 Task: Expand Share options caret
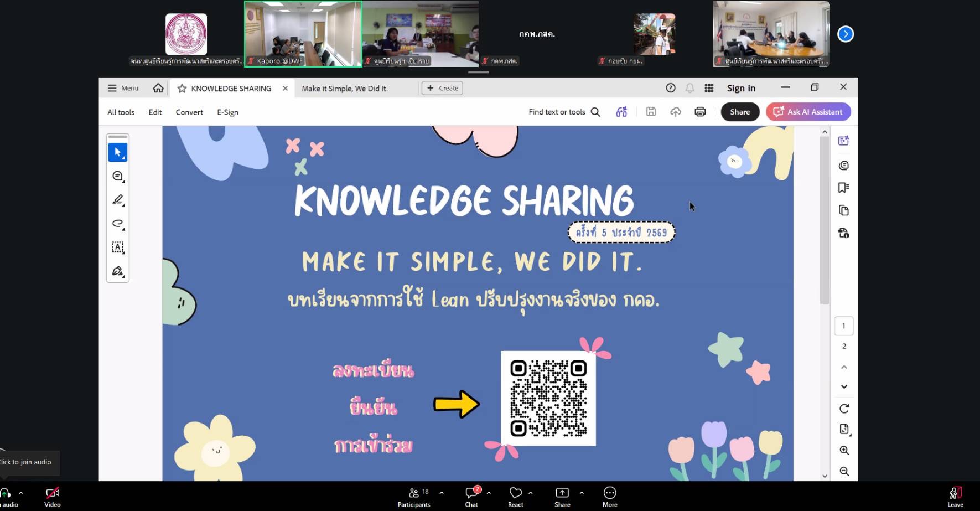pyautogui.click(x=582, y=492)
